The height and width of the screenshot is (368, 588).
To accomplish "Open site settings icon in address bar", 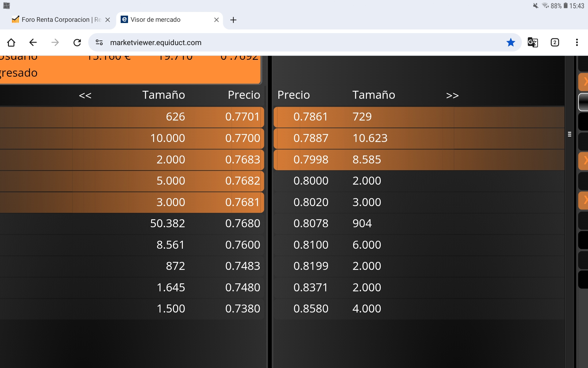I will [x=99, y=42].
